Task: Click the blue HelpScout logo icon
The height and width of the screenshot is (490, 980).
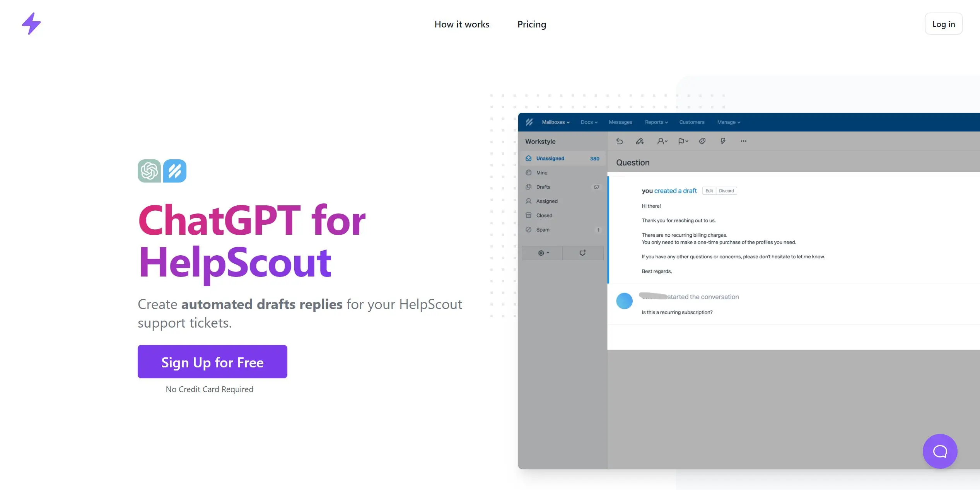Action: (175, 171)
